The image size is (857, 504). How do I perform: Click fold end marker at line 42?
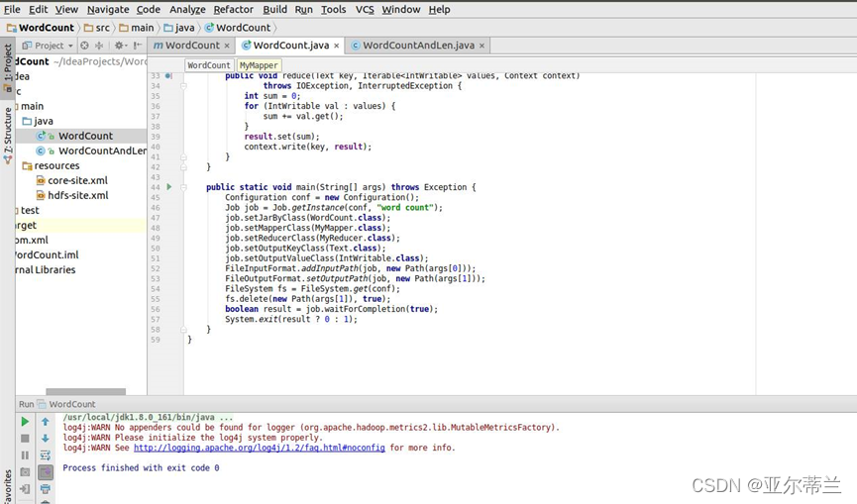click(183, 167)
